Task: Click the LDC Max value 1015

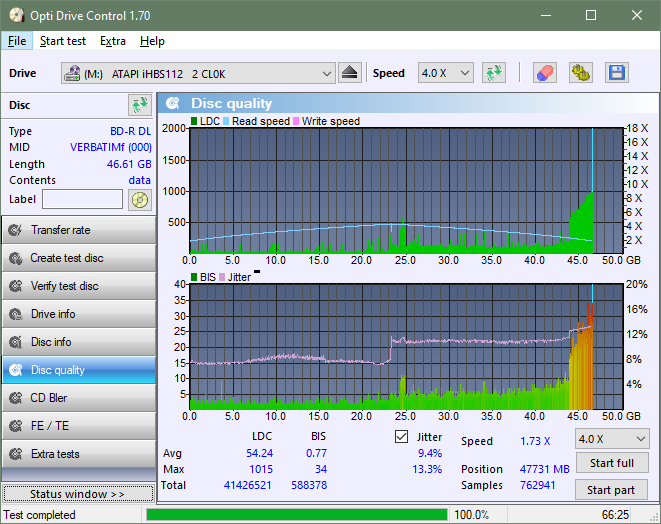Action: point(261,469)
